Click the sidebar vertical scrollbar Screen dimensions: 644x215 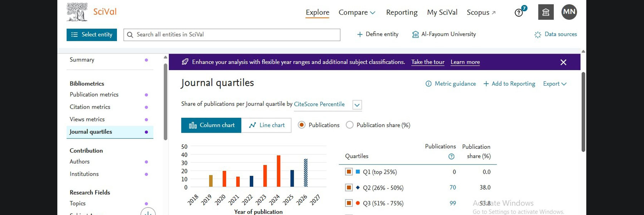tap(165, 102)
